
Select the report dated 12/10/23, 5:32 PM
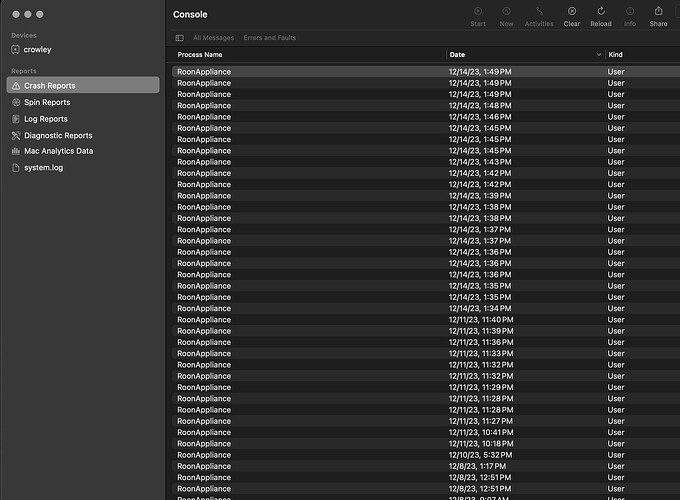[x=426, y=455]
